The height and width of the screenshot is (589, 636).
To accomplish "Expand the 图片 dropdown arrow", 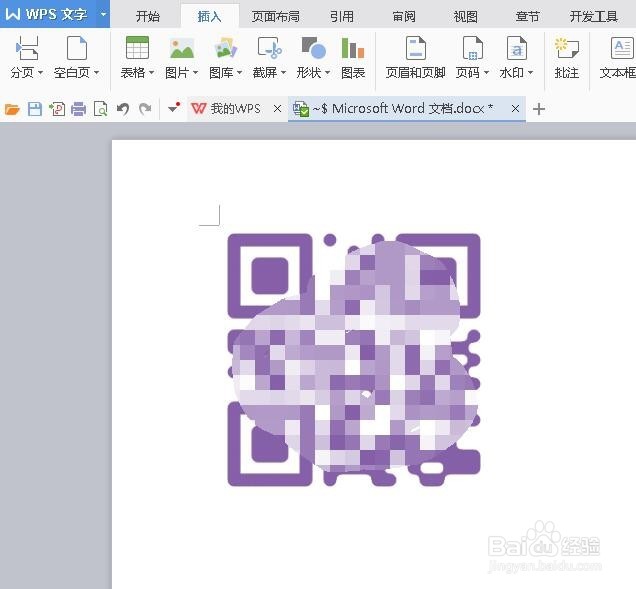I will pos(195,73).
